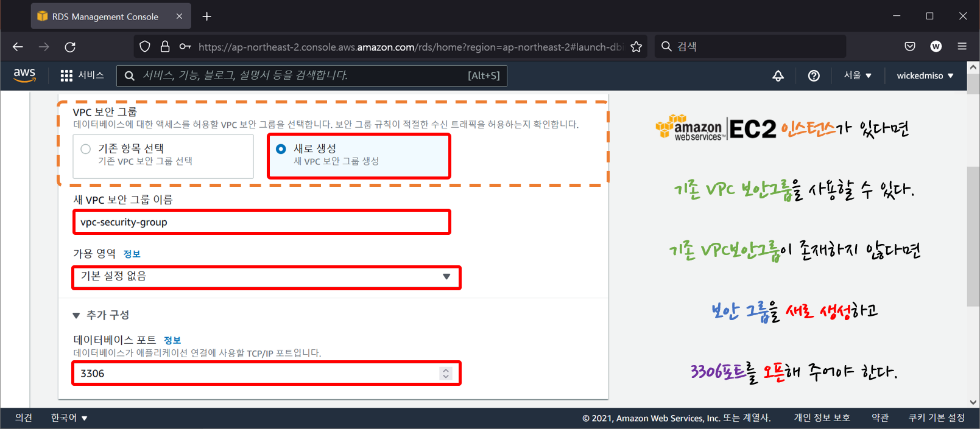Image resolution: width=980 pixels, height=429 pixels.
Task: Open the help question mark menu
Action: coord(814,75)
